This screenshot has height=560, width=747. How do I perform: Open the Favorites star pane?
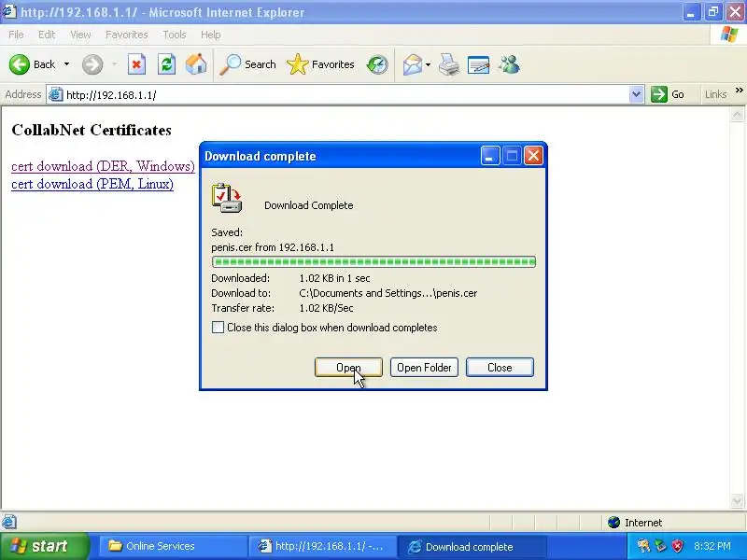coord(320,64)
